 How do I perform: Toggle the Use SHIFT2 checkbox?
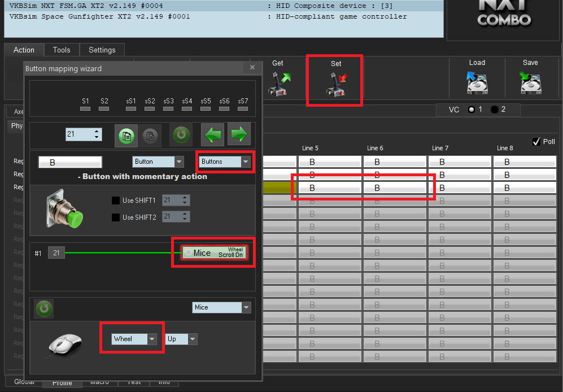pyautogui.click(x=116, y=217)
